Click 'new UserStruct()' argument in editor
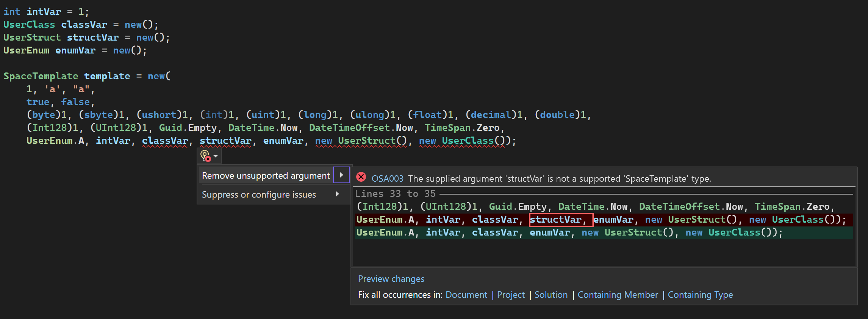This screenshot has height=319, width=868. (361, 141)
